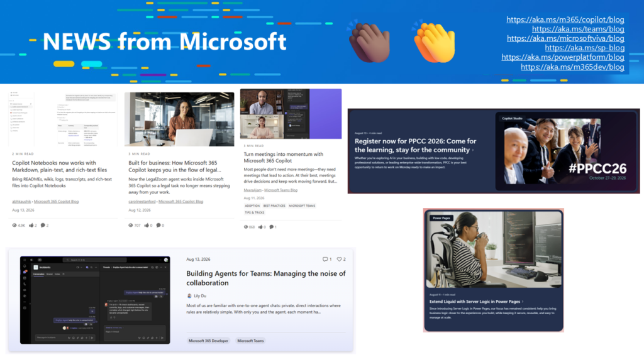Click 'Now the LegalZoom agent works' description
The image size is (644, 362).
(179, 185)
